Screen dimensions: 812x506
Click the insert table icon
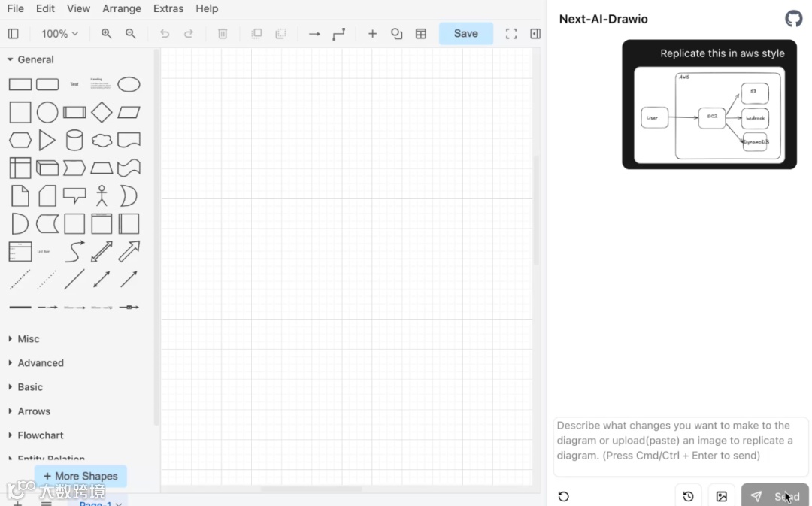(421, 34)
